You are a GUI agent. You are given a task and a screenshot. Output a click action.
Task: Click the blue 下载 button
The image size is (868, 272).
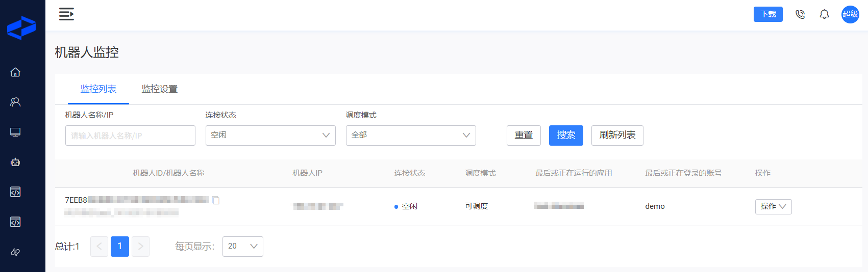768,14
